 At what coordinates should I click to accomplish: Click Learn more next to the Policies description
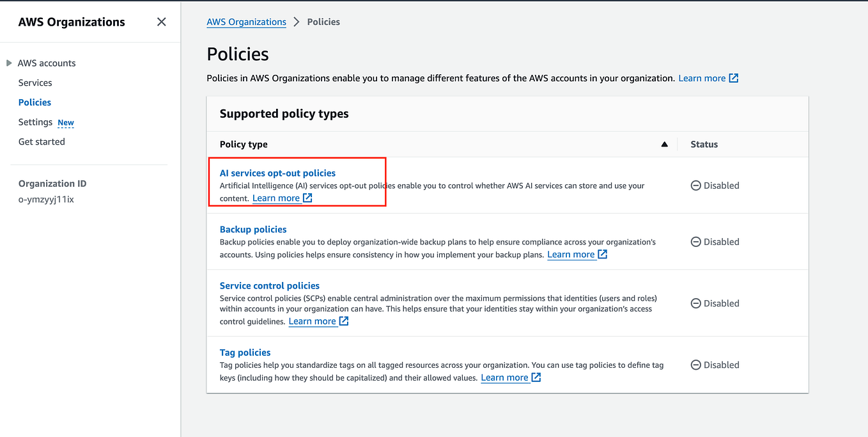(702, 78)
